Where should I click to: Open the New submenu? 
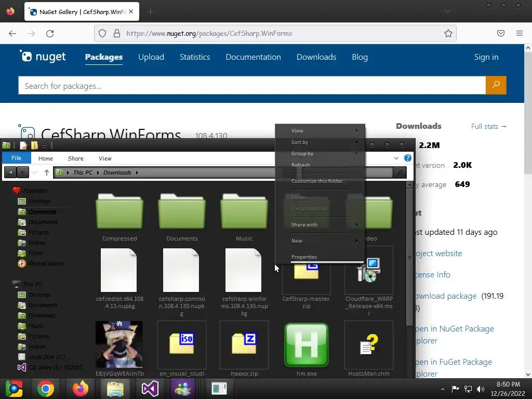(x=320, y=241)
